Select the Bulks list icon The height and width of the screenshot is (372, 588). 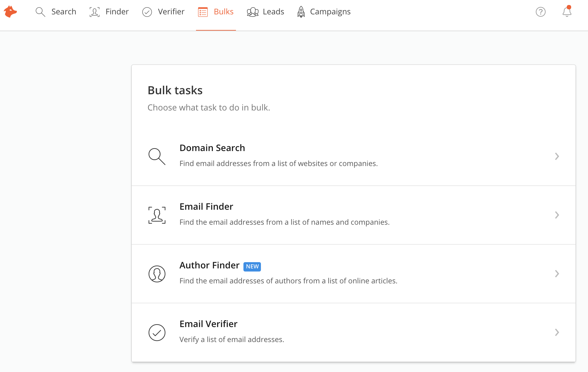203,12
